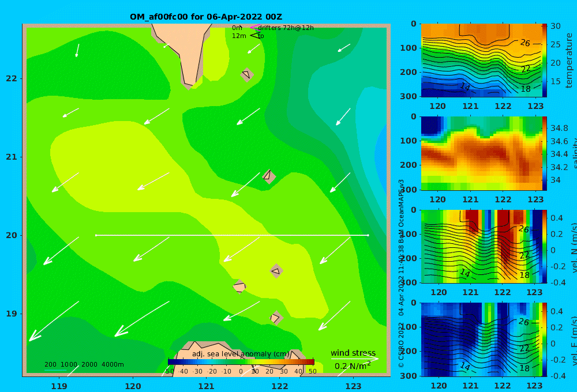This screenshot has width=577, height=392.
Task: Click the vel. E color bar
Action: 545,340
